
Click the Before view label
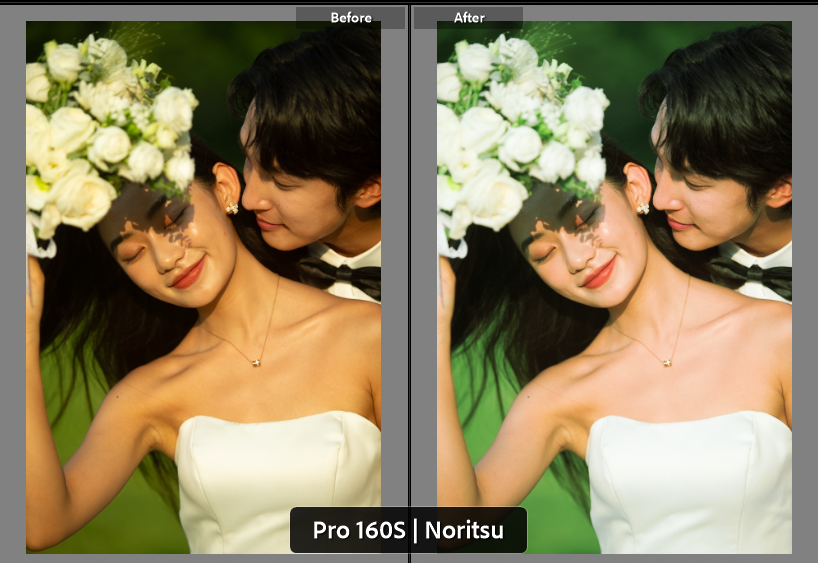pos(350,17)
